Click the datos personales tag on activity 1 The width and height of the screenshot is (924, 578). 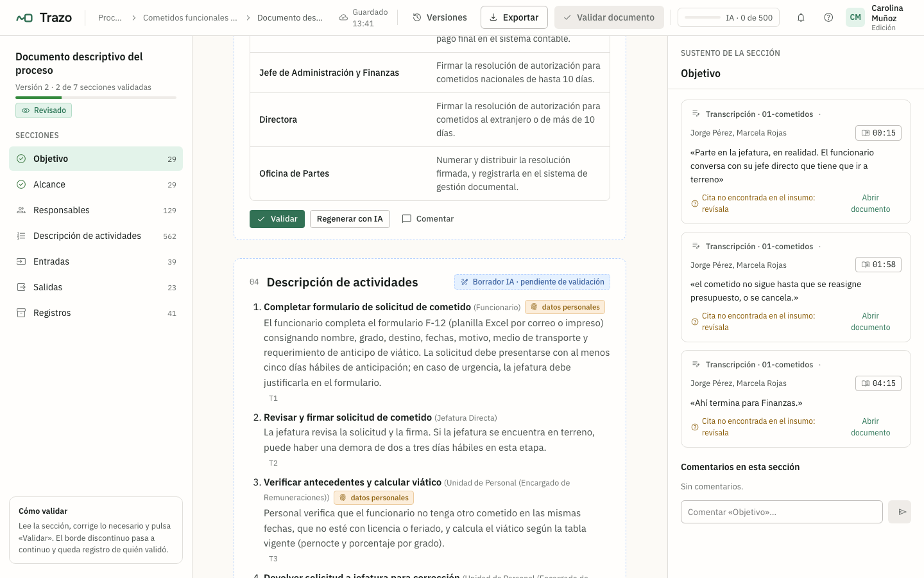(x=565, y=307)
